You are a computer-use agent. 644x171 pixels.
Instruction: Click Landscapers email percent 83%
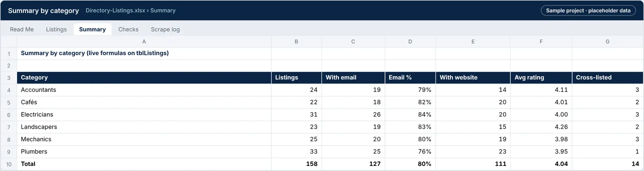tap(410, 127)
